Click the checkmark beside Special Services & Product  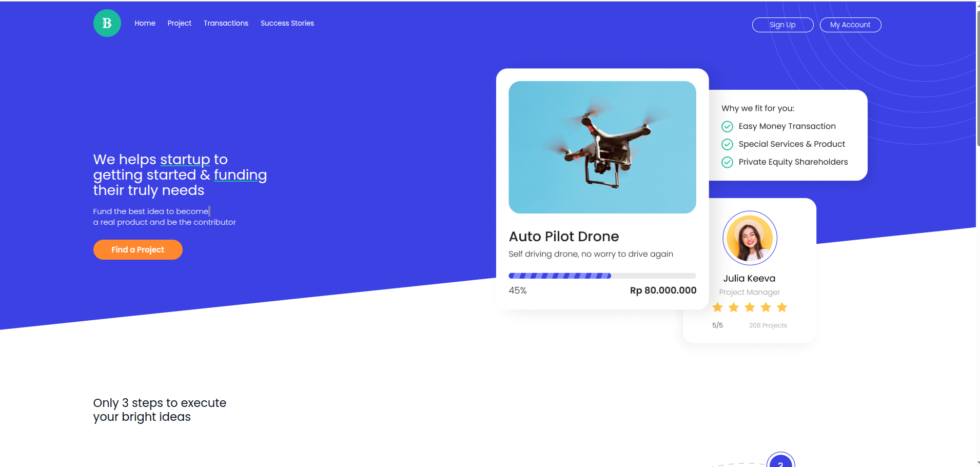[x=727, y=144]
